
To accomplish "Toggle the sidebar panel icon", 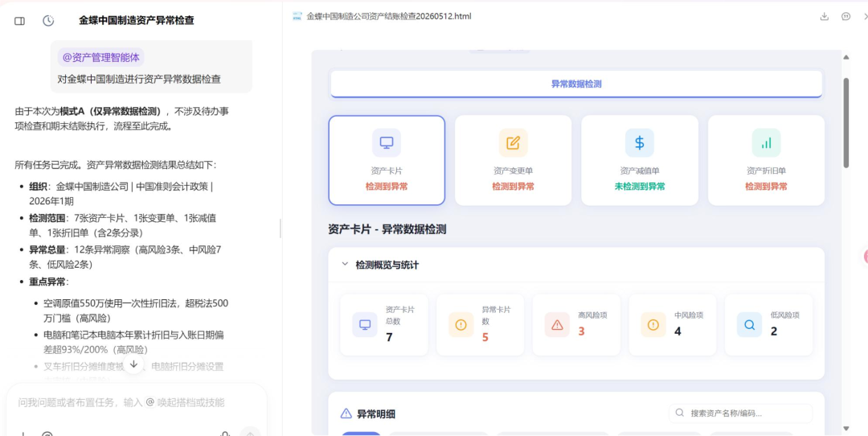I will pos(19,21).
